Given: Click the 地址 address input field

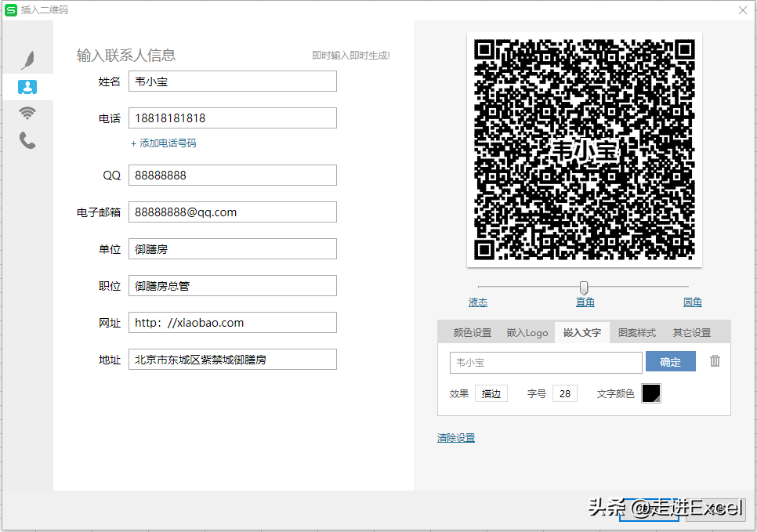Looking at the screenshot, I should click(233, 359).
